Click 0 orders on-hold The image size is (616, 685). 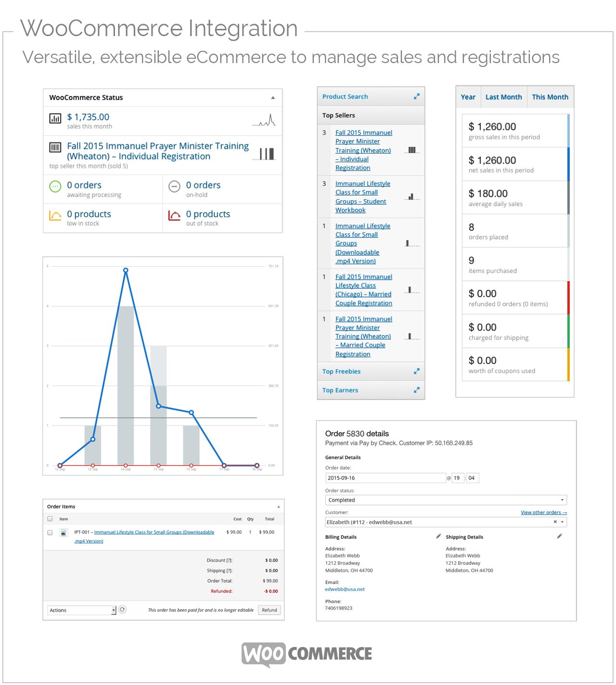point(203,185)
